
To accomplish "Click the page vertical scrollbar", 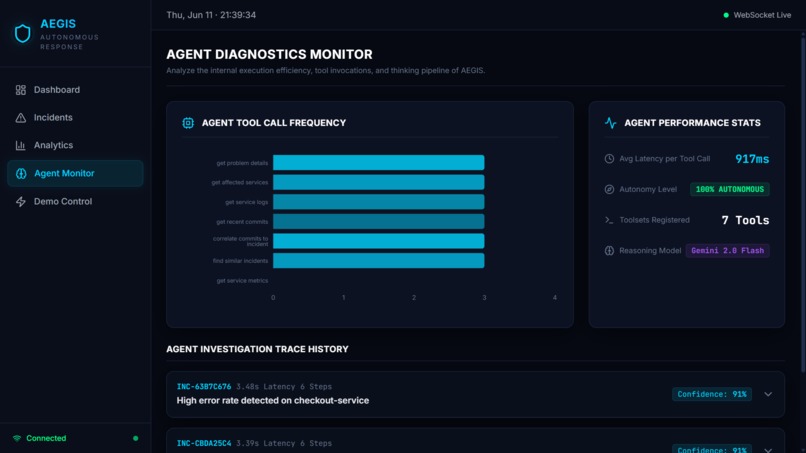I will pyautogui.click(x=803, y=203).
